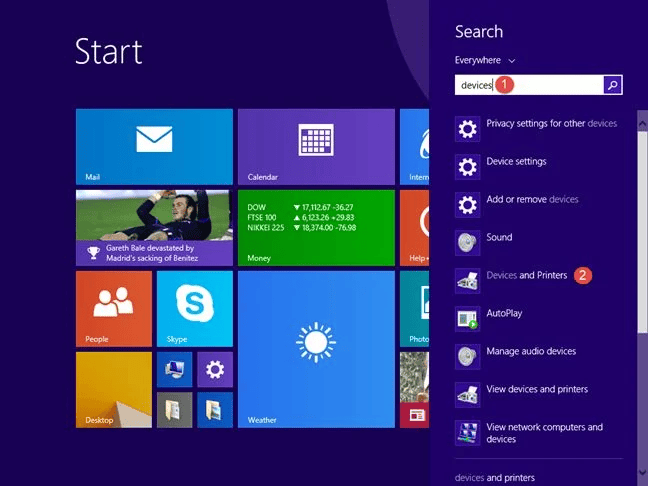Open the blue File Explorer folder tile
Image resolution: width=648 pixels, height=486 pixels.
(215, 410)
